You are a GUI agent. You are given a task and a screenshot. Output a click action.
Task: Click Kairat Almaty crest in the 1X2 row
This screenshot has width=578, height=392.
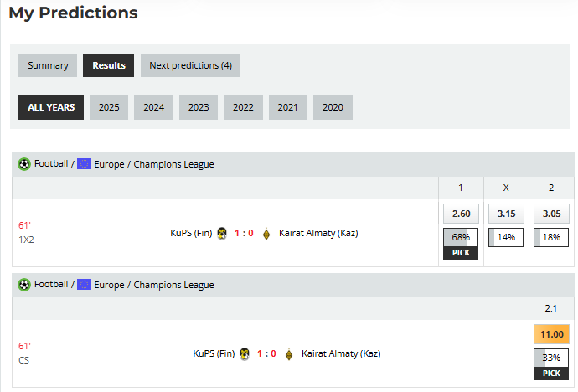[266, 234]
